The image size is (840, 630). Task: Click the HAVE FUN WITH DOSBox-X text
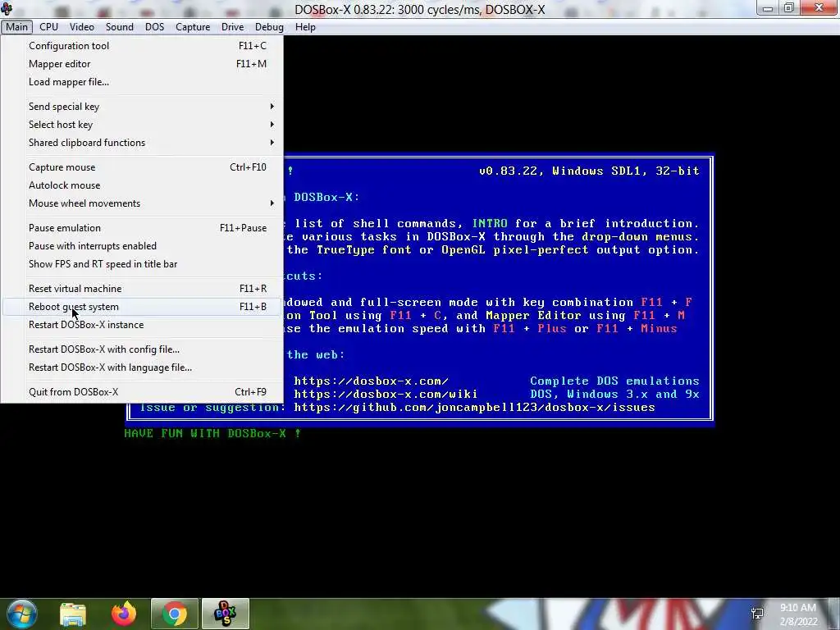tap(212, 433)
